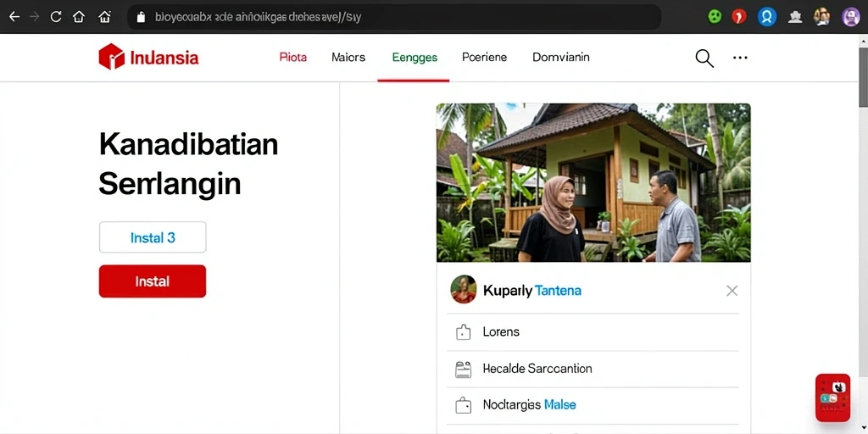
Task: Click the outlined house icon beside address bar
Action: (x=104, y=17)
